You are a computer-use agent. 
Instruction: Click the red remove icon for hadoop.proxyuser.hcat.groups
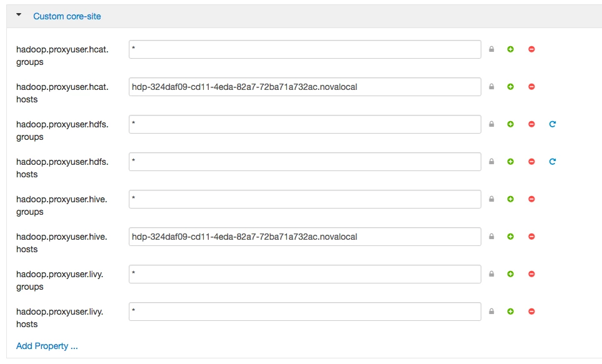[531, 49]
